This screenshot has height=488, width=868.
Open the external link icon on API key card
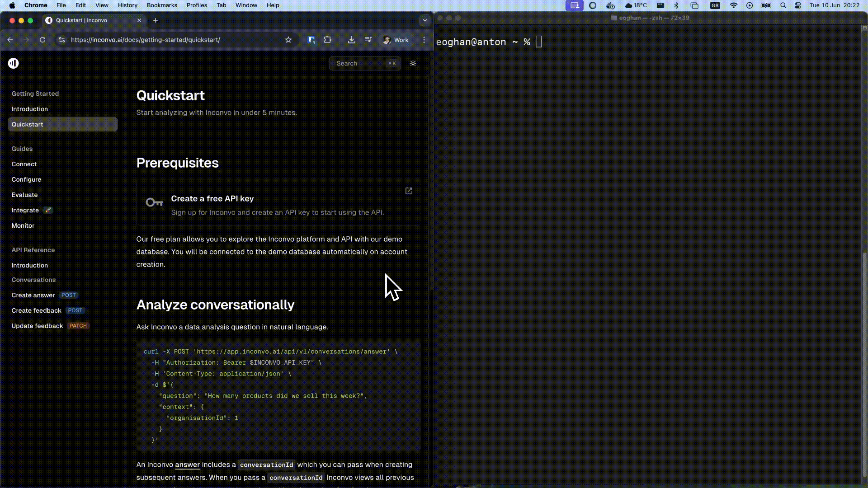409,191
